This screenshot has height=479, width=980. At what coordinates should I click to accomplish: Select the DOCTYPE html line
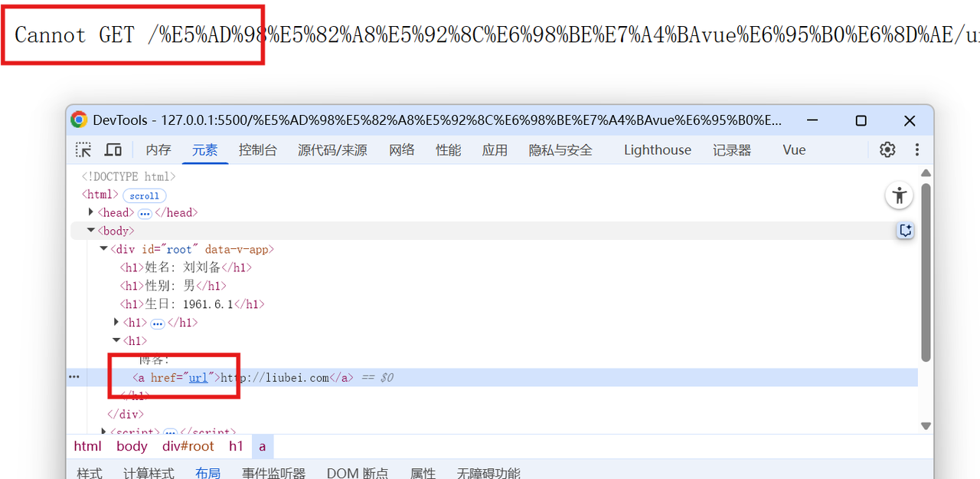128,176
